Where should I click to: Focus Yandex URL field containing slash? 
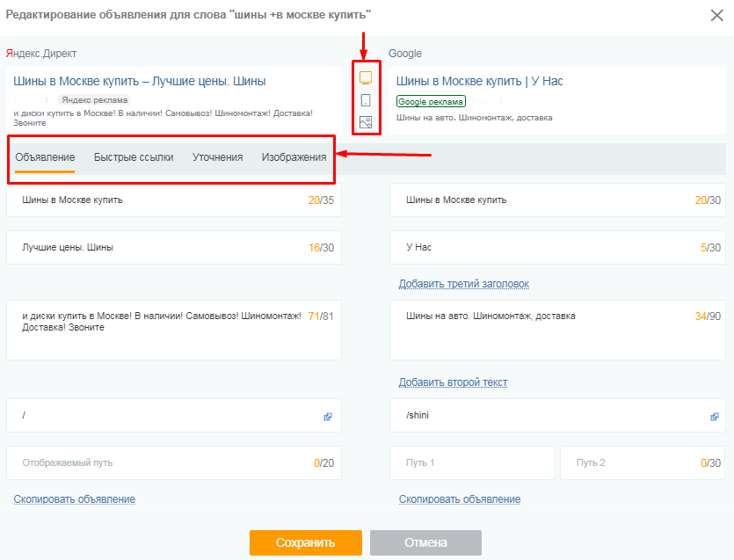click(174, 415)
